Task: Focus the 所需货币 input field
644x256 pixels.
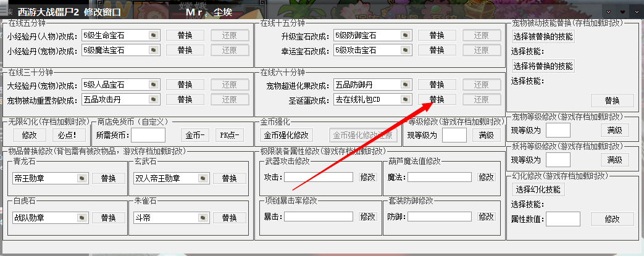Action: 148,134
